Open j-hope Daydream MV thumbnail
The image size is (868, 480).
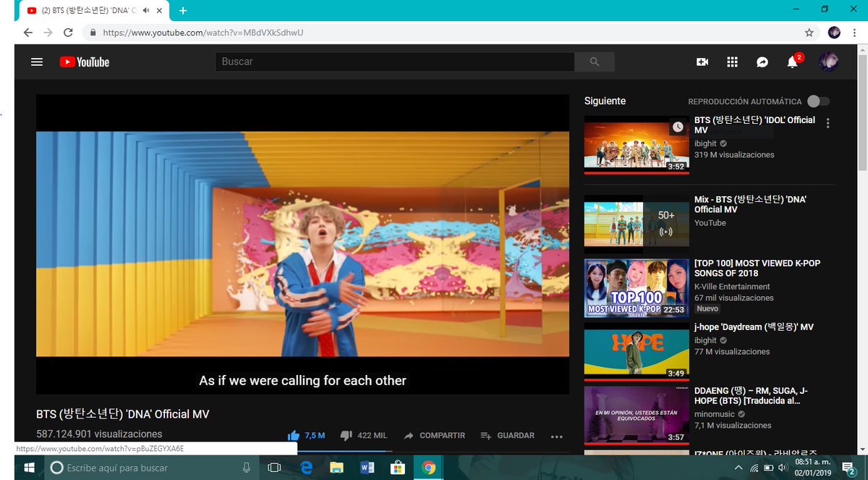pyautogui.click(x=637, y=351)
